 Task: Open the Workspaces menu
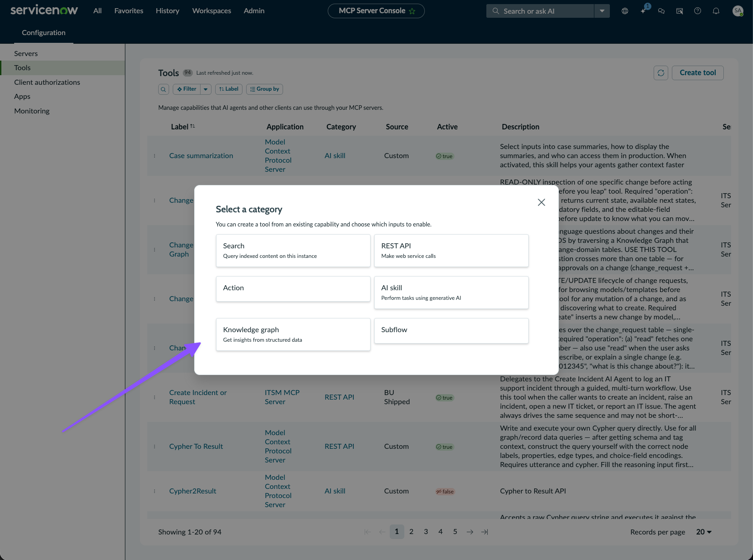coord(211,11)
